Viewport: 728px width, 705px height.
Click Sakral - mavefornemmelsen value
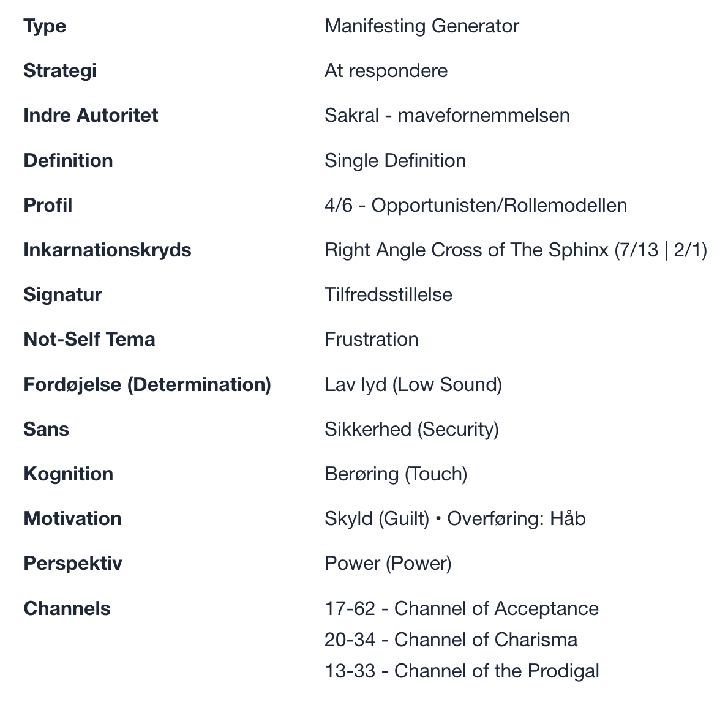[446, 116]
